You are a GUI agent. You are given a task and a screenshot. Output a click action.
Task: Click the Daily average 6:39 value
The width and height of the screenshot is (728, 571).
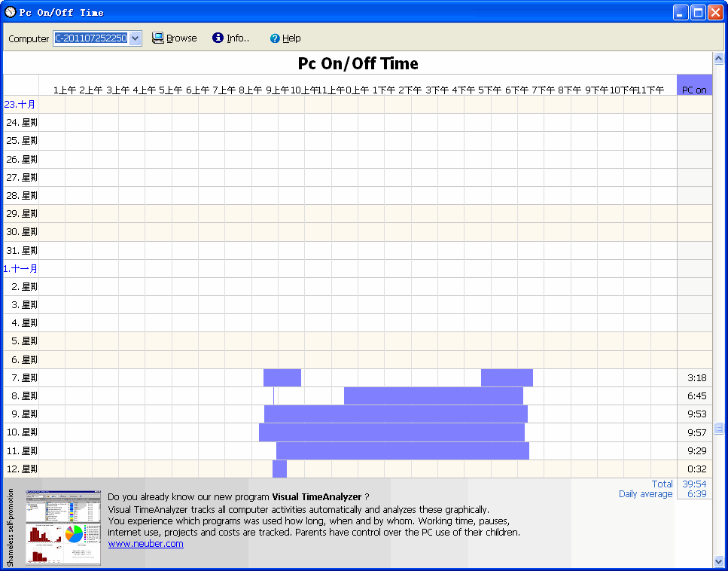tap(697, 494)
